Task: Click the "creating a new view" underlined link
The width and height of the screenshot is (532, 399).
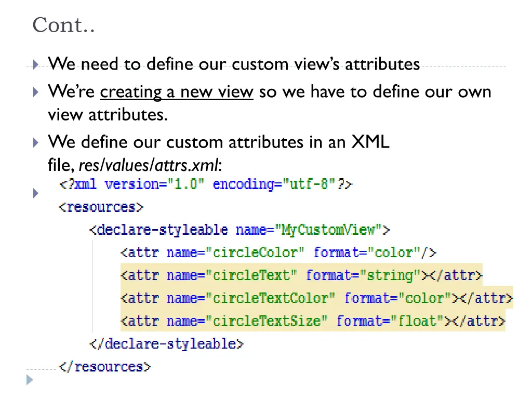Action: pyautogui.click(x=177, y=92)
